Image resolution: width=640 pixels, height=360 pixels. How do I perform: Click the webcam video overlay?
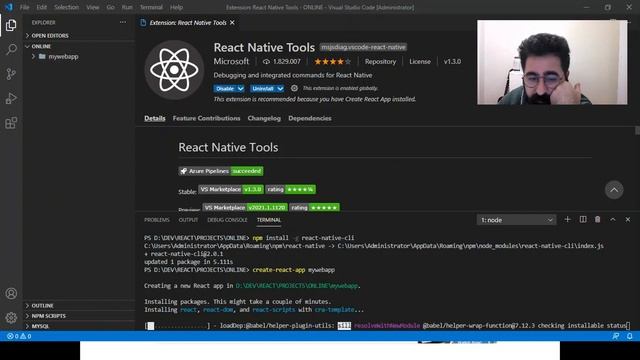(552, 62)
